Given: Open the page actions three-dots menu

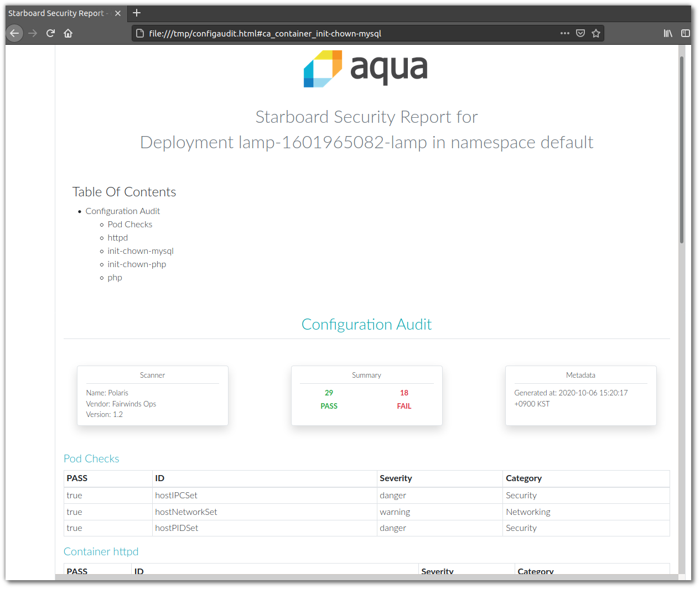Looking at the screenshot, I should pyautogui.click(x=564, y=33).
